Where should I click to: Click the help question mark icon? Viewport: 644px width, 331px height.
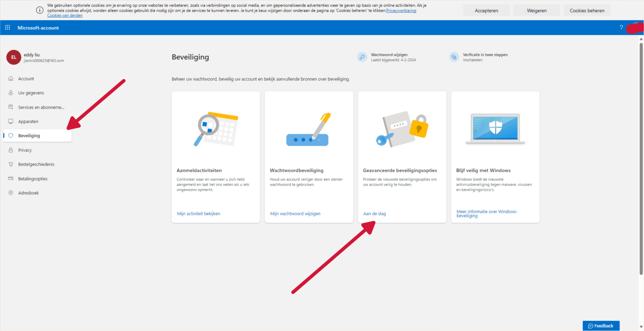(621, 28)
